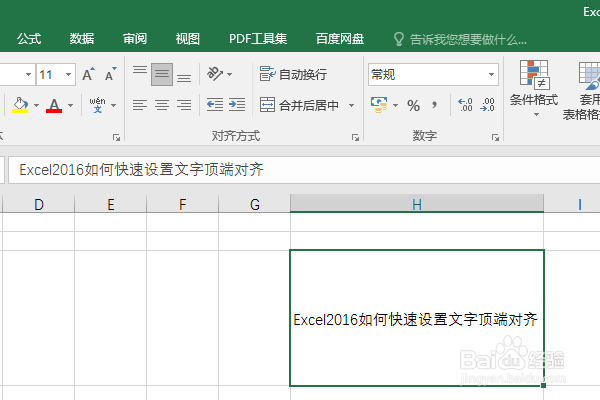The width and height of the screenshot is (600, 400).
Task: Select column G header
Action: 254,204
